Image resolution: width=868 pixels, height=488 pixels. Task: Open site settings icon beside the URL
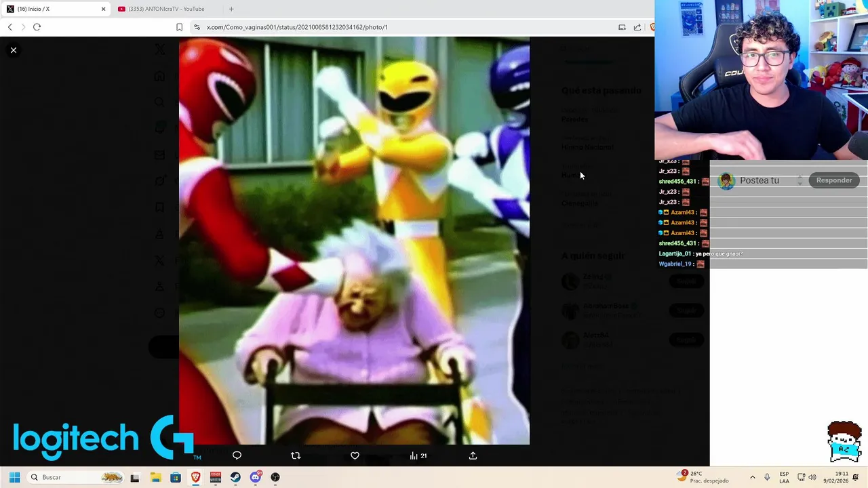197,27
